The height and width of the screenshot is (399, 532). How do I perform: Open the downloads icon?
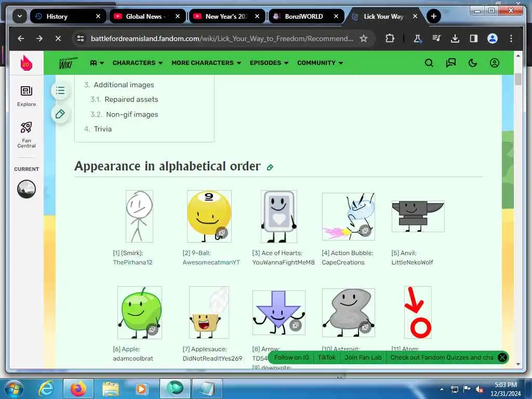[455, 38]
